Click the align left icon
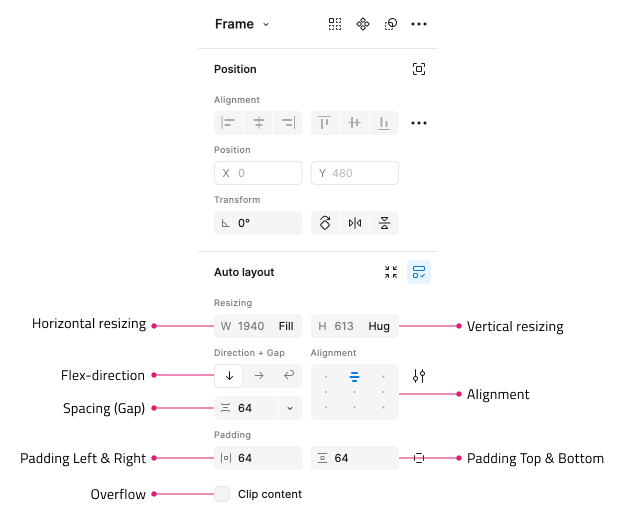 click(228, 123)
